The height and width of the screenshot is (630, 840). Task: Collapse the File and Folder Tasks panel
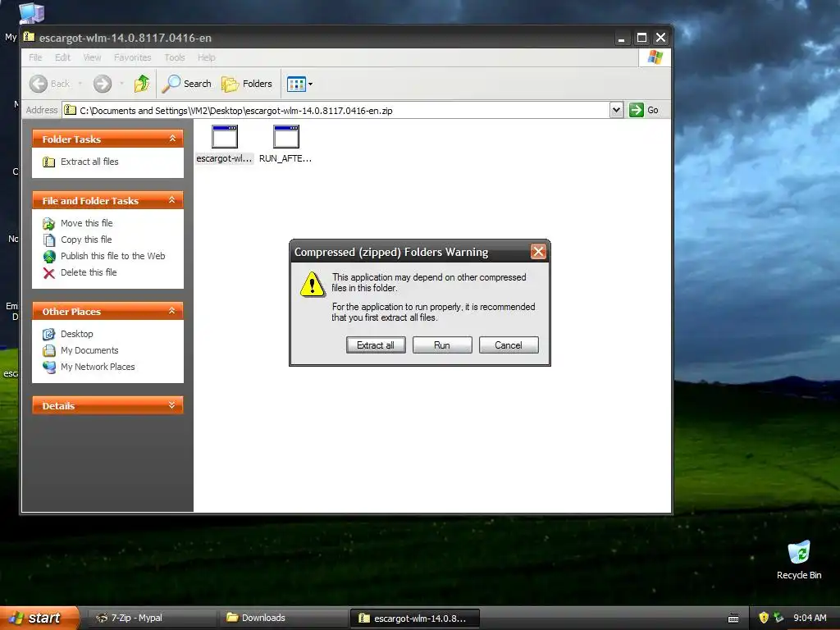tap(172, 200)
